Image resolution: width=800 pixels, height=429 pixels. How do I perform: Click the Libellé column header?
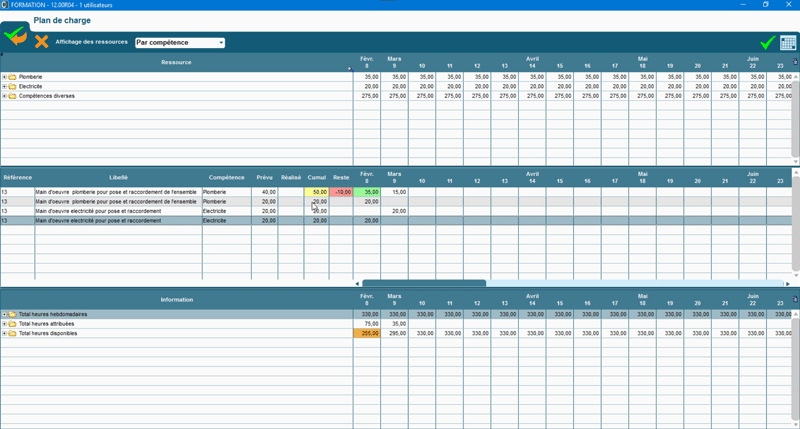pos(118,178)
